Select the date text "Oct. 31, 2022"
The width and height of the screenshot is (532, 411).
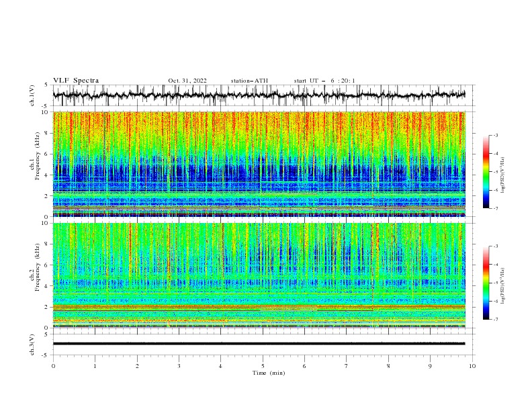pyautogui.click(x=187, y=81)
